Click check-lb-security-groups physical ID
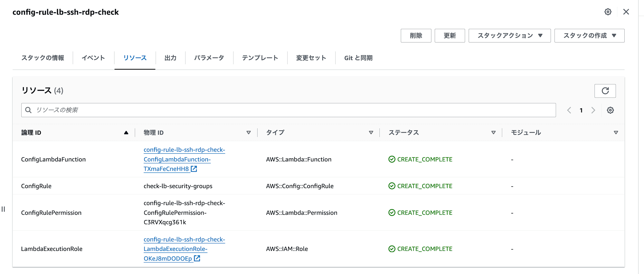 pos(178,186)
